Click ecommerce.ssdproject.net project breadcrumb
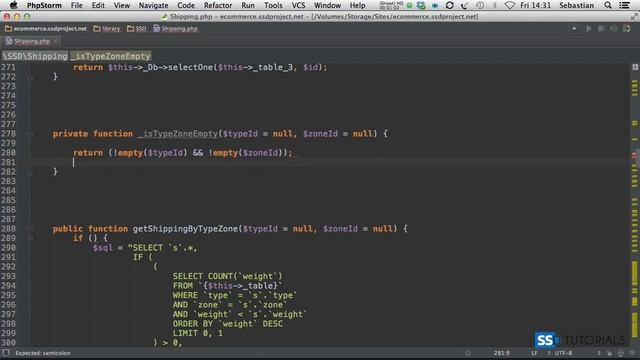640x360 pixels. (x=46, y=29)
